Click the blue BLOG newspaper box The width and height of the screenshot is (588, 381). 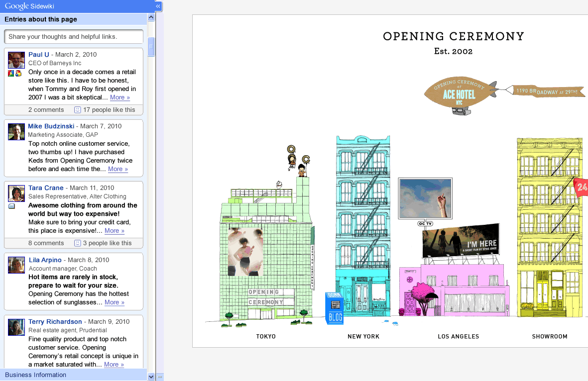tap(334, 308)
